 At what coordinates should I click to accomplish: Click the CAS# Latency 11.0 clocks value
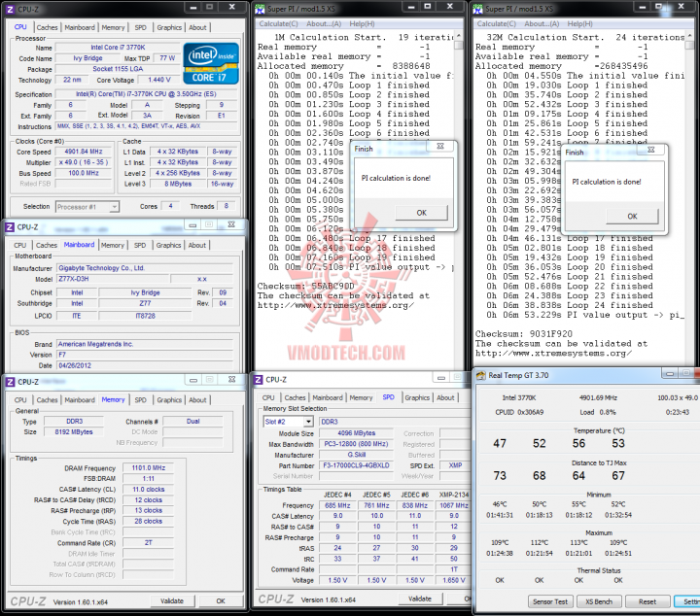[148, 490]
